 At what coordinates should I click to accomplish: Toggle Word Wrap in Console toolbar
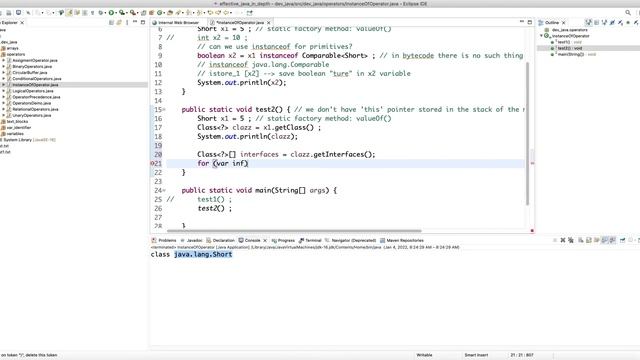596,240
